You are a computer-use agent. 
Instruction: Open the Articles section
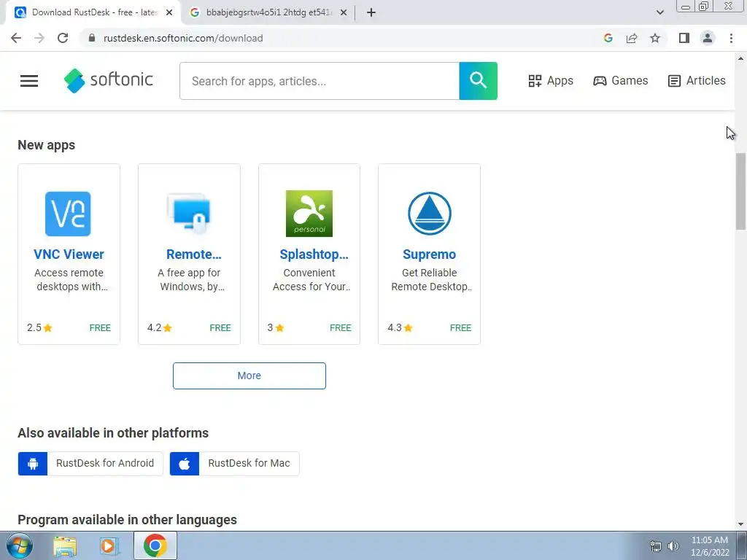click(x=697, y=80)
